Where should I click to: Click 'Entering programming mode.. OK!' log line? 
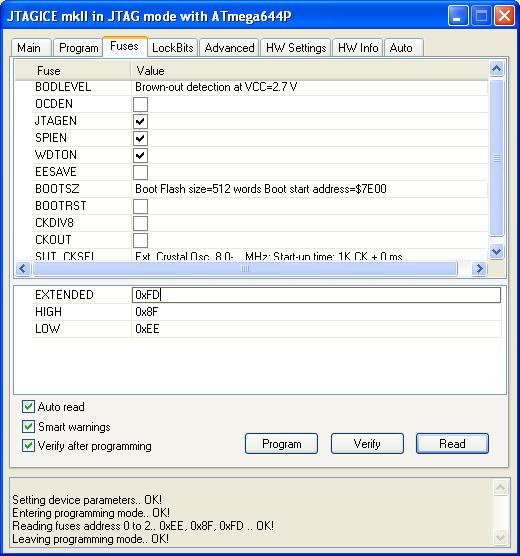coord(91,513)
